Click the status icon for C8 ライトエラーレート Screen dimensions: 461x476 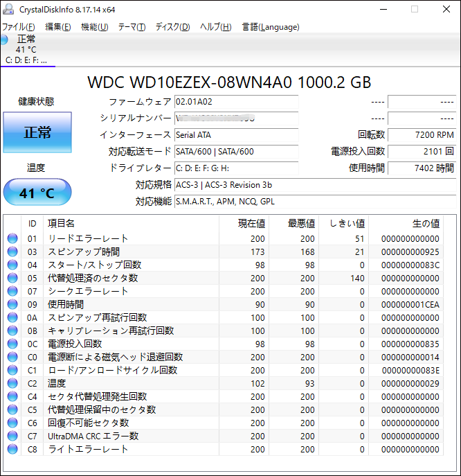pos(12,449)
